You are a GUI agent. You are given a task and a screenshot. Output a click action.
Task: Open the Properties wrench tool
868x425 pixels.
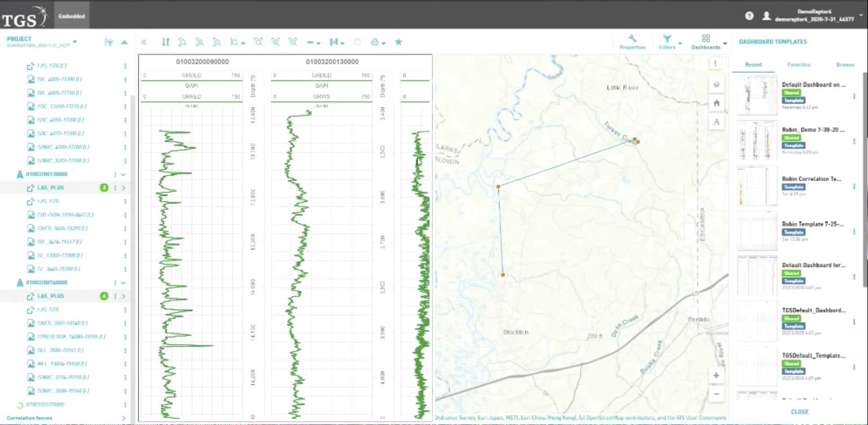click(x=633, y=42)
